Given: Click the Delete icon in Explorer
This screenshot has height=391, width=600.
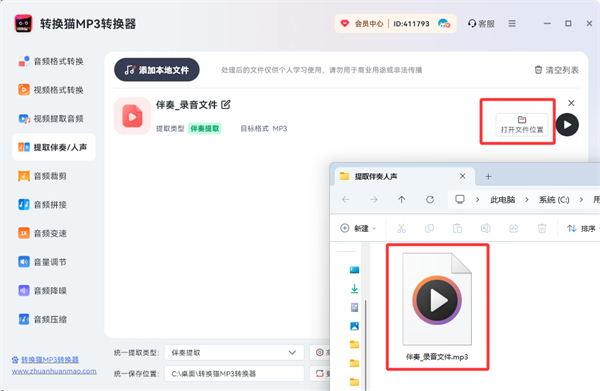Looking at the screenshot, I should (542, 228).
